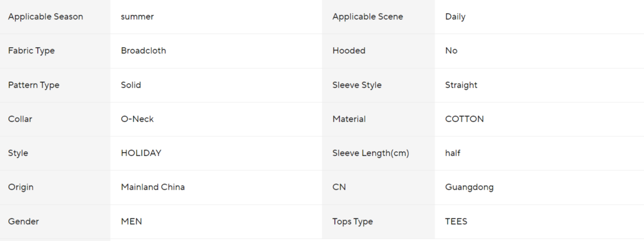Select the Guangdong value

[x=469, y=188]
